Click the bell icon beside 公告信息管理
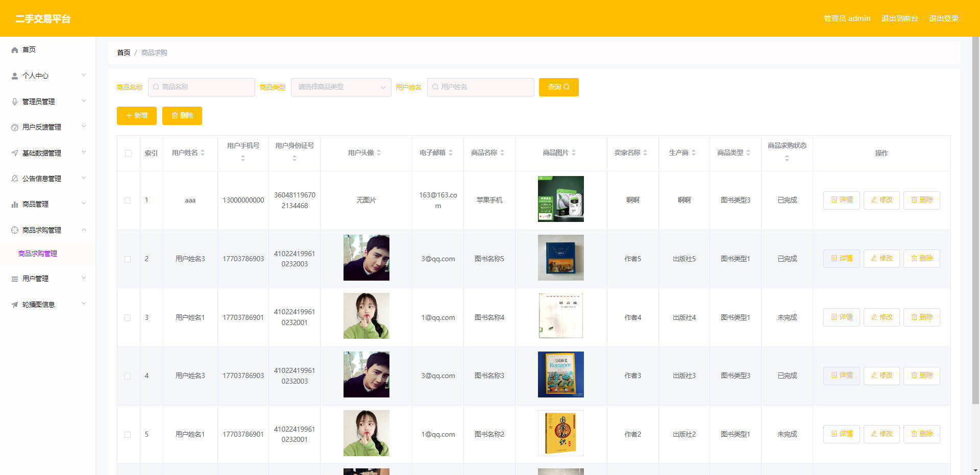 pos(15,179)
